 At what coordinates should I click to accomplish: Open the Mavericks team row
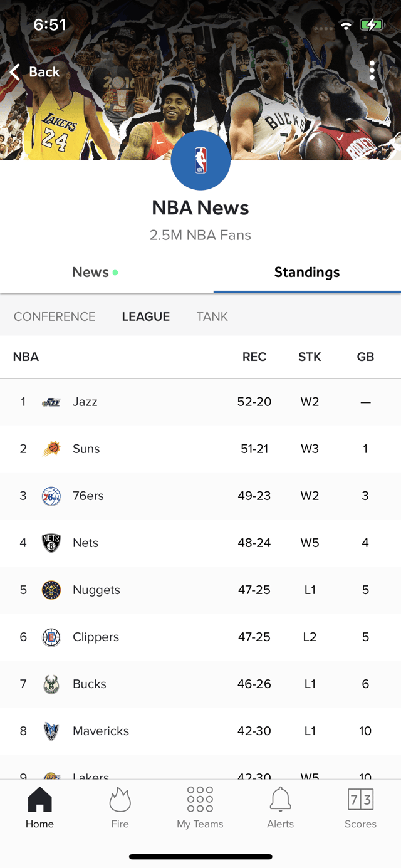200,731
